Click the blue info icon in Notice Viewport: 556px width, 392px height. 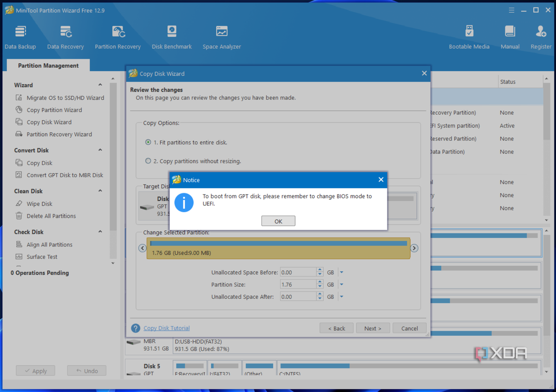[x=183, y=203]
